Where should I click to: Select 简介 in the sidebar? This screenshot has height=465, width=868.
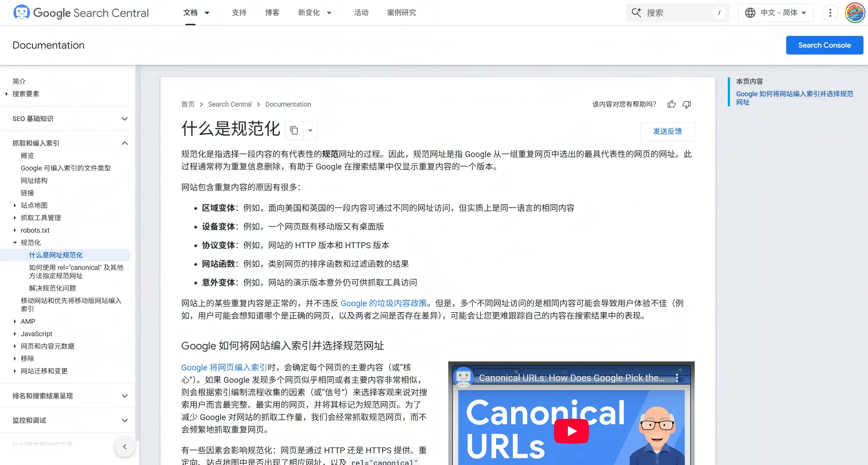click(x=19, y=81)
